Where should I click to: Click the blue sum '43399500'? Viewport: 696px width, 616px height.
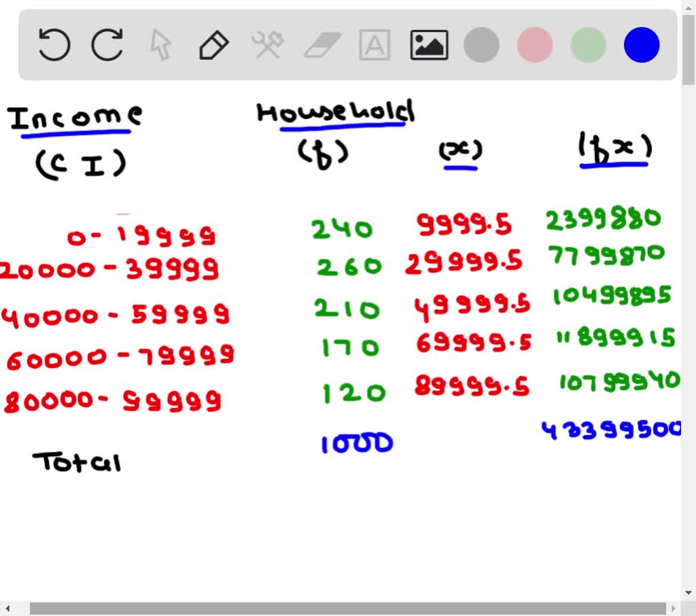[x=611, y=430]
